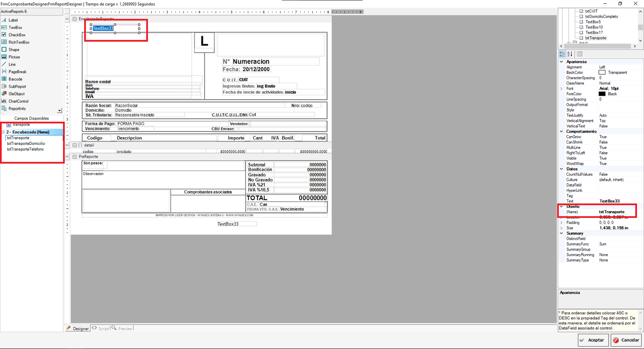Pick the Picture control from the toolbox
644x349 pixels.
[14, 57]
